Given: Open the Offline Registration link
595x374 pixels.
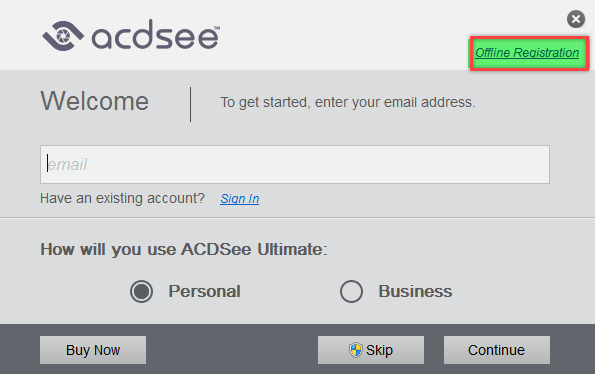Looking at the screenshot, I should pos(527,53).
